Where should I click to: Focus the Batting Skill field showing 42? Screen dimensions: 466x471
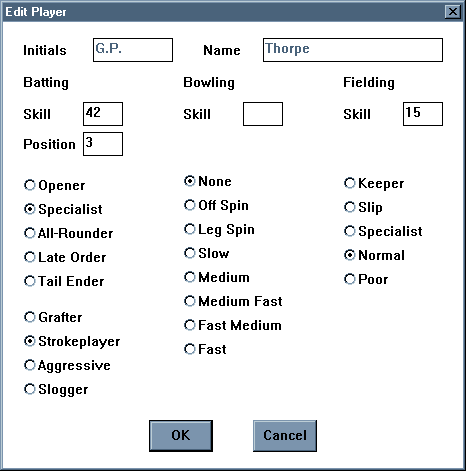(x=103, y=114)
